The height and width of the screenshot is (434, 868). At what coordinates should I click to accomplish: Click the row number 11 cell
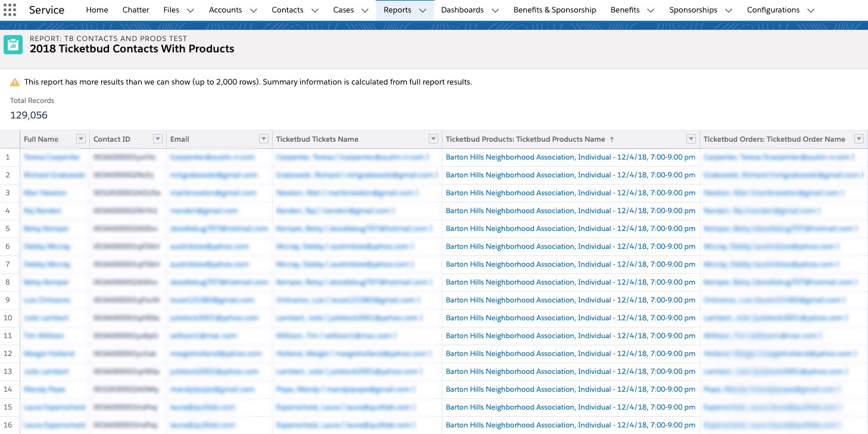click(8, 336)
